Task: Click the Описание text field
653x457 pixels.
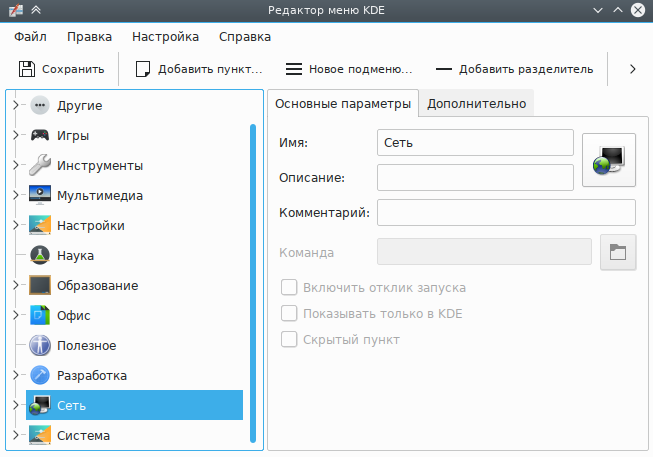Action: (x=474, y=177)
